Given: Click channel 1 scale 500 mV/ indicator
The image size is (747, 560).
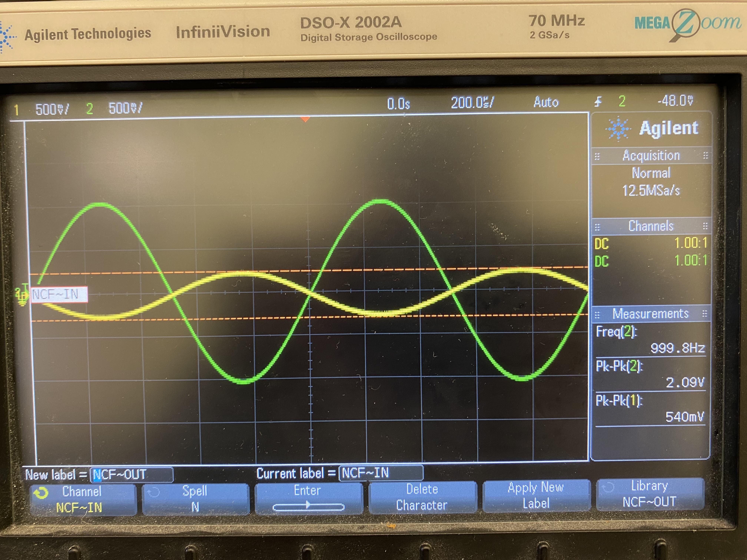Looking at the screenshot, I should point(52,109).
